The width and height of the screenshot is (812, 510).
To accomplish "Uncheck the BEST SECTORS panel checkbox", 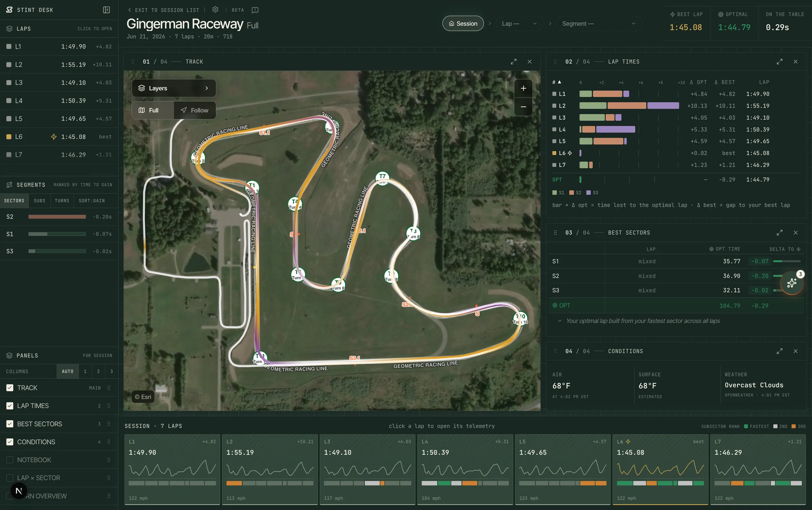I will (10, 424).
